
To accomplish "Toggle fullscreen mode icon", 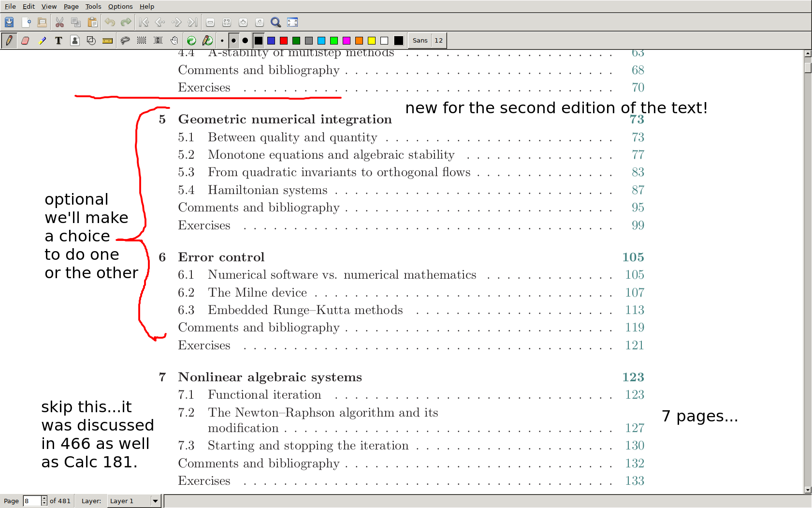I will 292,22.
